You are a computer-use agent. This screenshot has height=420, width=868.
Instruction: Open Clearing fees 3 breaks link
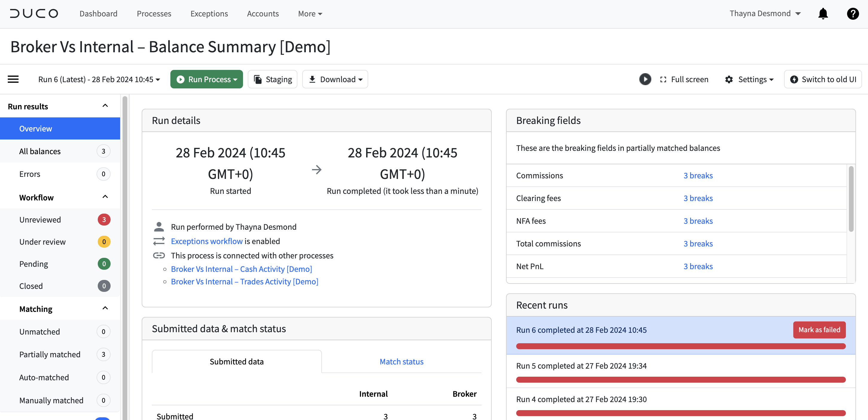click(698, 198)
